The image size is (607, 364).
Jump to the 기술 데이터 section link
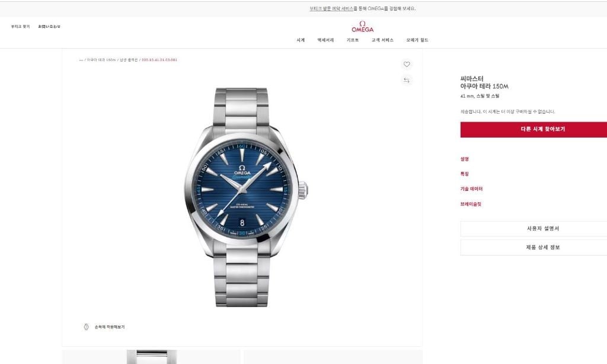coord(471,189)
